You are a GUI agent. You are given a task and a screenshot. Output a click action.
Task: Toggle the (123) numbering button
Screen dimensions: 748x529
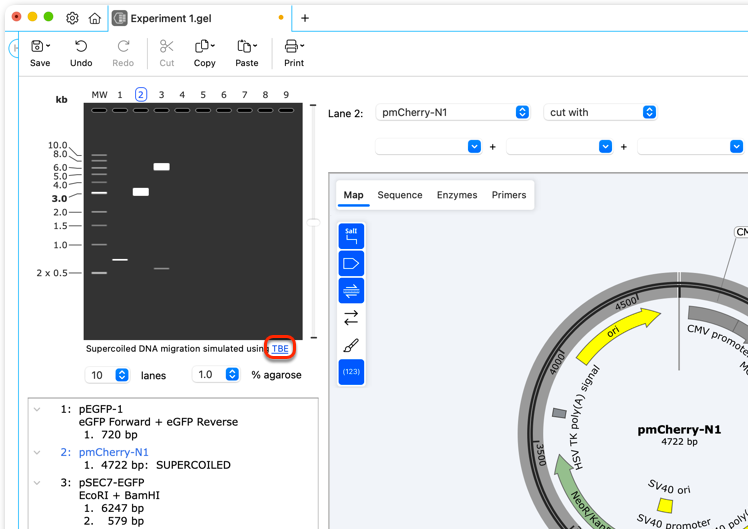(351, 372)
